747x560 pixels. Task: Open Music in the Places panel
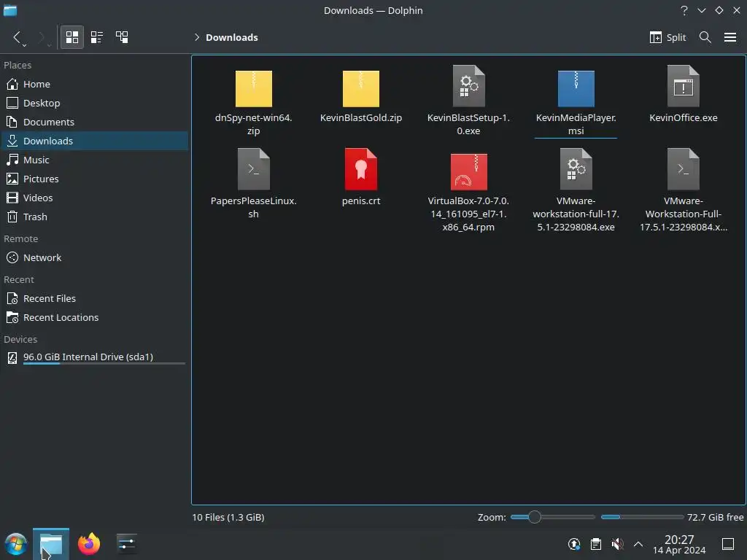click(x=94, y=160)
